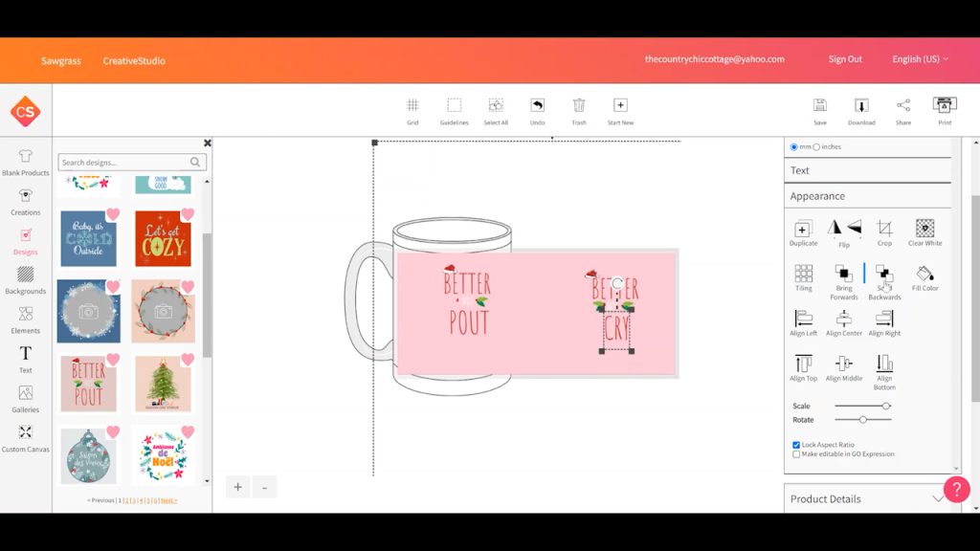The width and height of the screenshot is (980, 551).
Task: Click the Align Center icon
Action: (843, 319)
